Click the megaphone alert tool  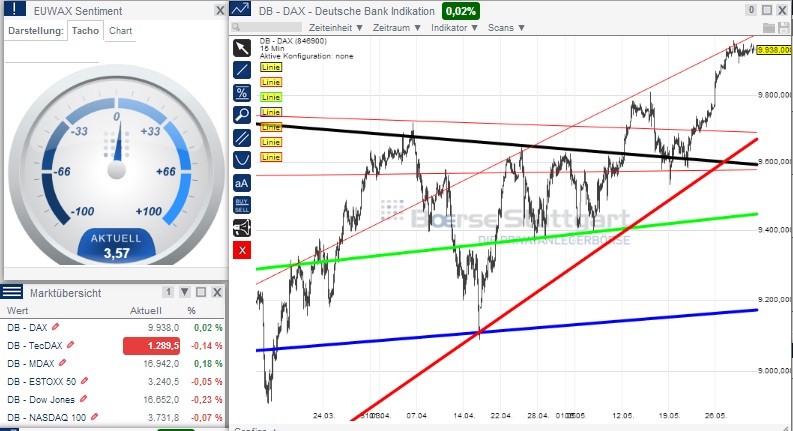pyautogui.click(x=242, y=228)
